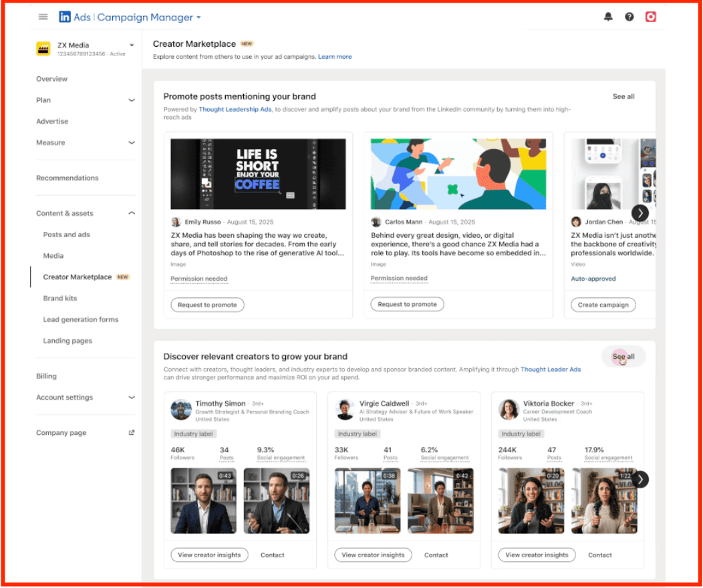The image size is (703, 588).
Task: Click the Company page external link icon
Action: point(132,432)
